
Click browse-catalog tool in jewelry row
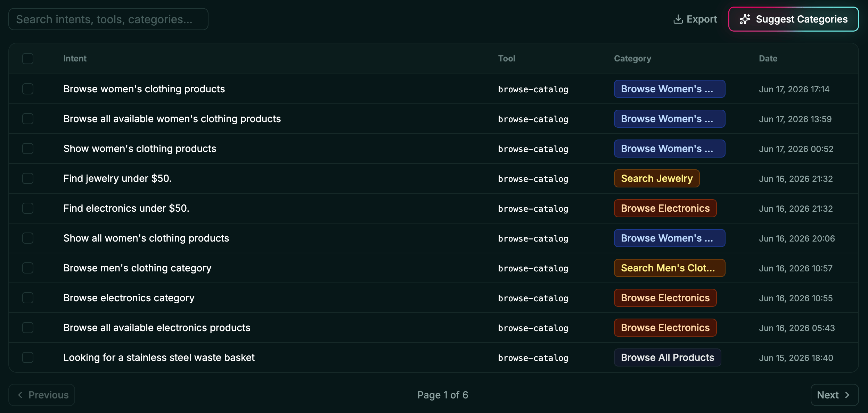point(533,179)
